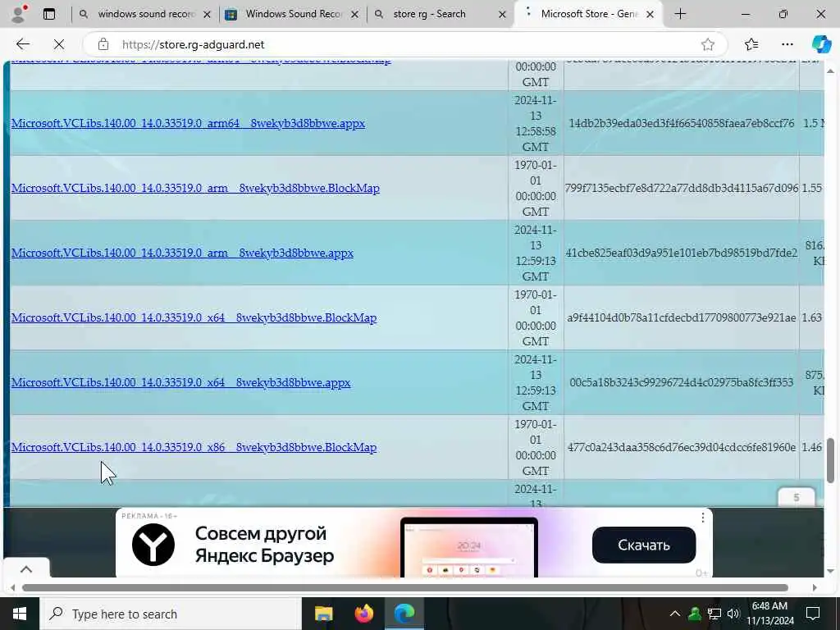The width and height of the screenshot is (840, 630).
Task: Download VCLibs arm .appx file
Action: pyautogui.click(x=182, y=253)
